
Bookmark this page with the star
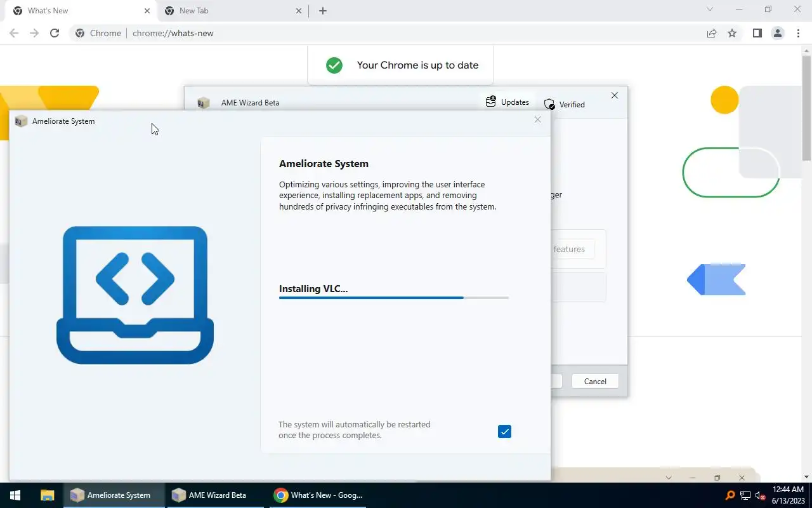pos(732,33)
